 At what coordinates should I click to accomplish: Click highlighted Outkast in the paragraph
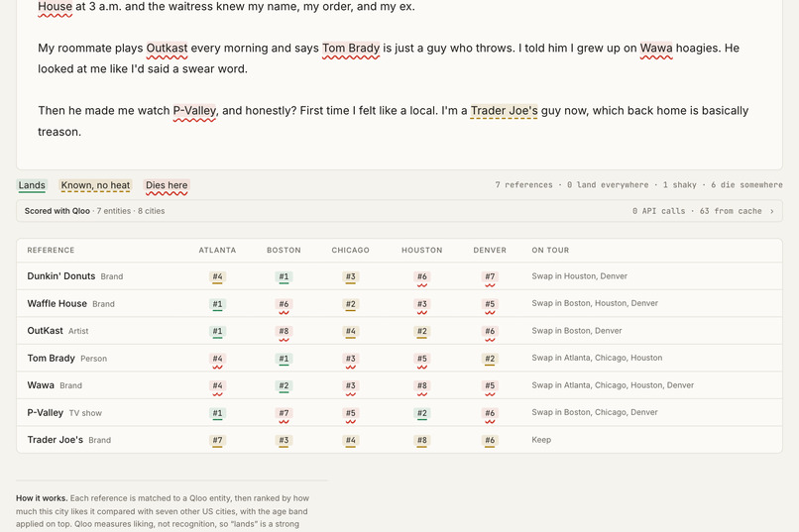point(167,49)
